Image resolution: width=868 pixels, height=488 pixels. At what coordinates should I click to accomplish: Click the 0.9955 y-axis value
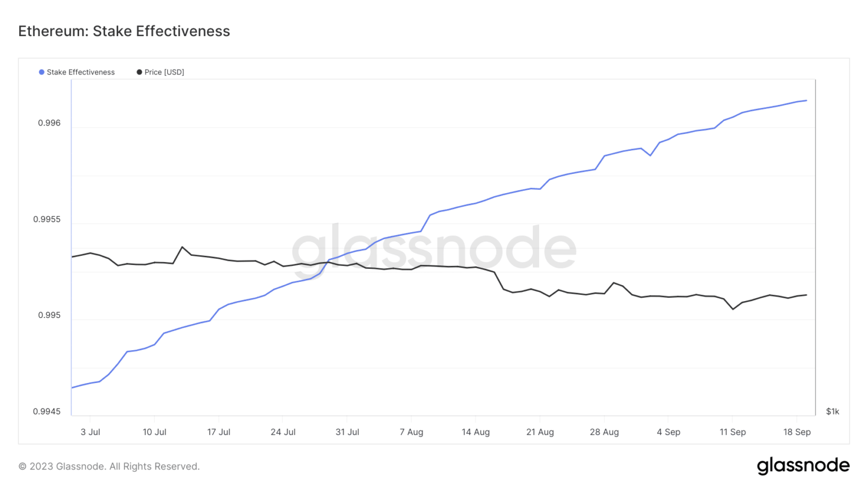pos(47,219)
